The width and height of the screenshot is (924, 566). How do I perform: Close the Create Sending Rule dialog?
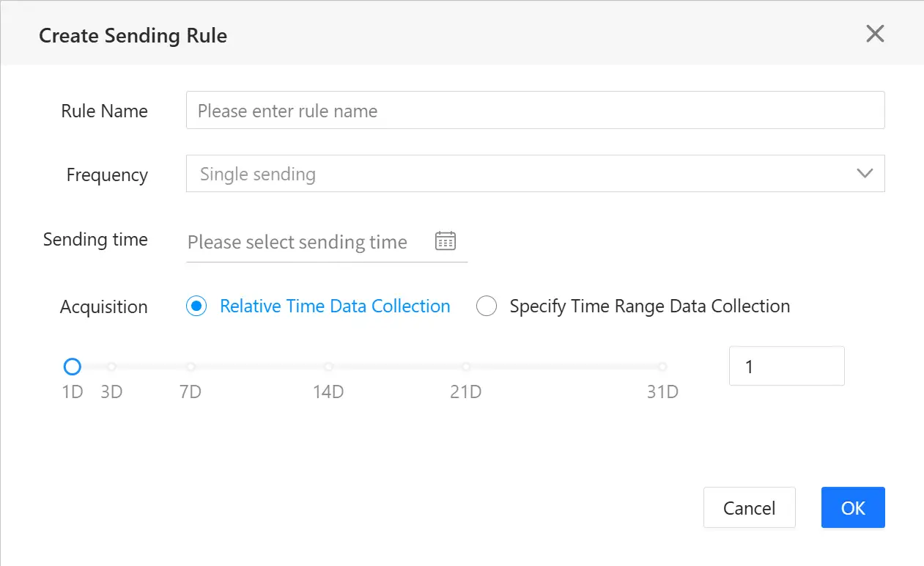point(875,34)
